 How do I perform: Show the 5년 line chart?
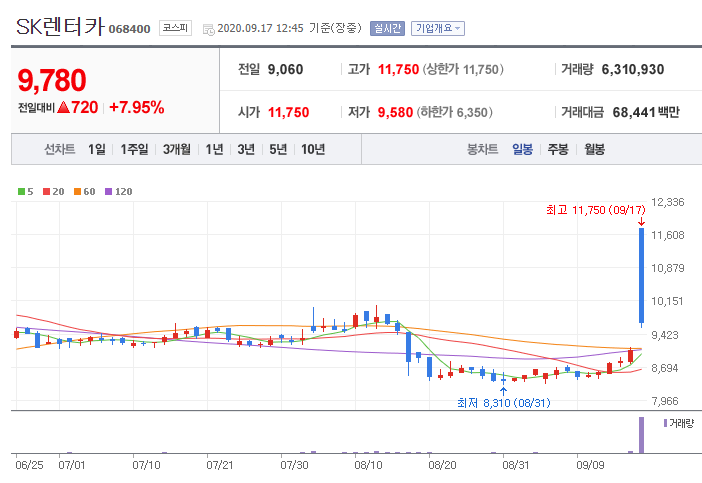pyautogui.click(x=278, y=149)
